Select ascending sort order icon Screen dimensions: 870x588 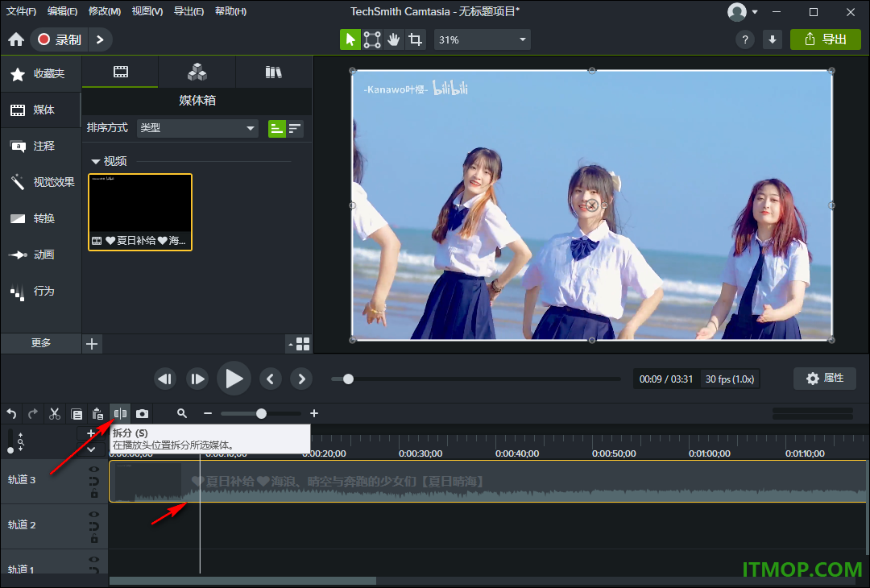pos(276,129)
